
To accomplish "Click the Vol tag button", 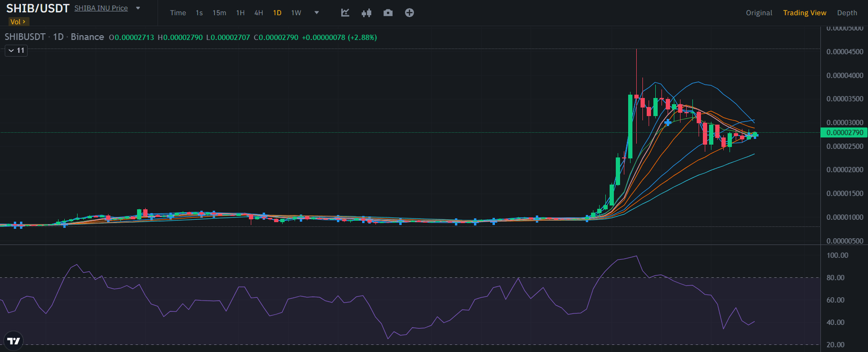I will (18, 22).
